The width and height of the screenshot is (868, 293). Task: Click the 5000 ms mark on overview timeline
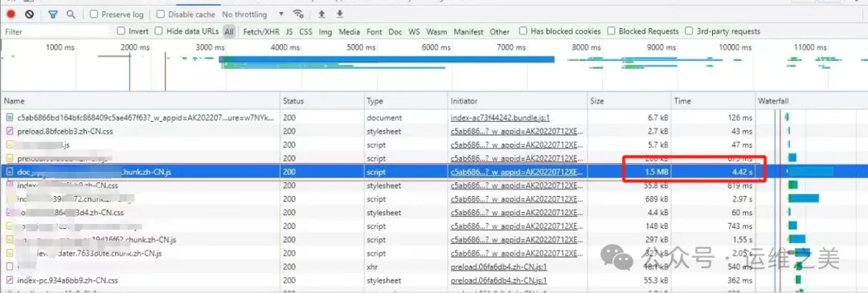pyautogui.click(x=361, y=47)
